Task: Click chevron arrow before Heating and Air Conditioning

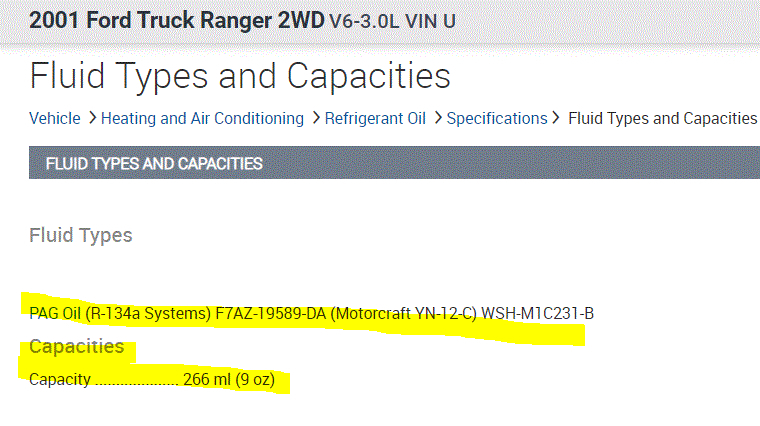Action: [92, 118]
